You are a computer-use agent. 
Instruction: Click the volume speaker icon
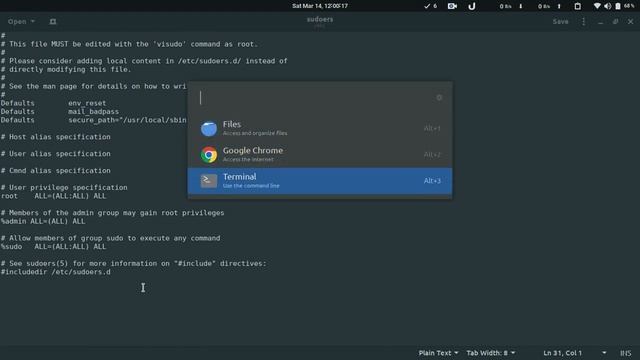coord(607,6)
